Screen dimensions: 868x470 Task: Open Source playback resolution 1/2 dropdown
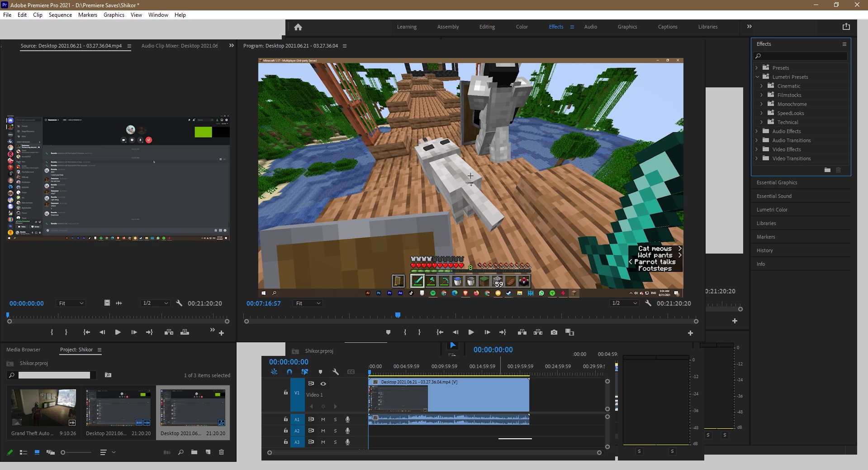click(155, 303)
